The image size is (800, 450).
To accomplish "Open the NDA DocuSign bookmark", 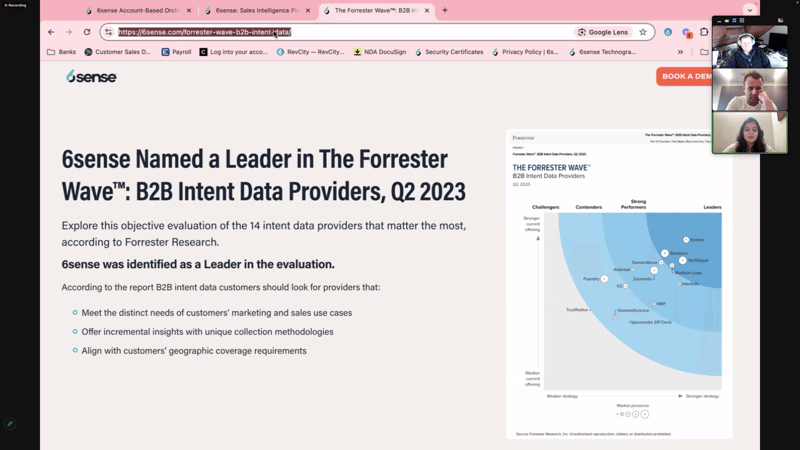I will point(380,52).
